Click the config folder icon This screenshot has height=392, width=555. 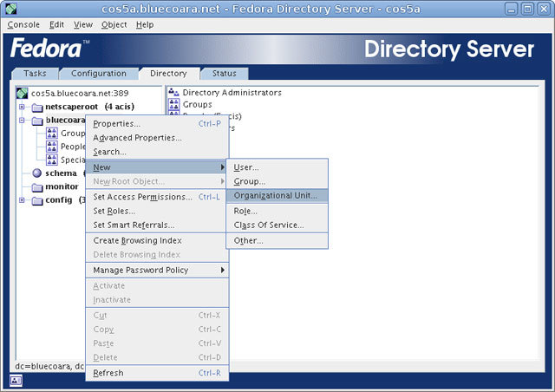click(x=37, y=200)
